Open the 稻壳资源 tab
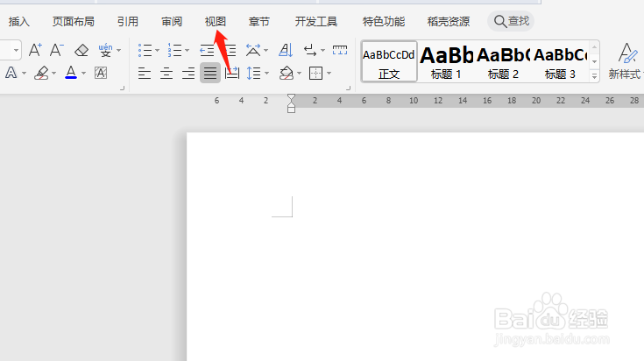The height and width of the screenshot is (361, 644). (448, 21)
